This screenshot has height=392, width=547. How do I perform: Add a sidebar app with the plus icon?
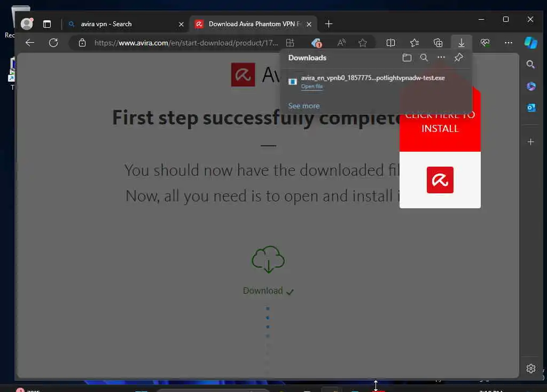530,142
